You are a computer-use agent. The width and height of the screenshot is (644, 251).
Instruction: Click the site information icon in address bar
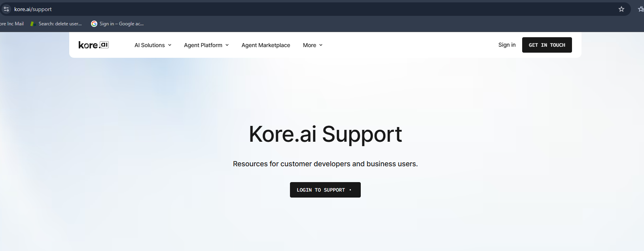(6, 9)
